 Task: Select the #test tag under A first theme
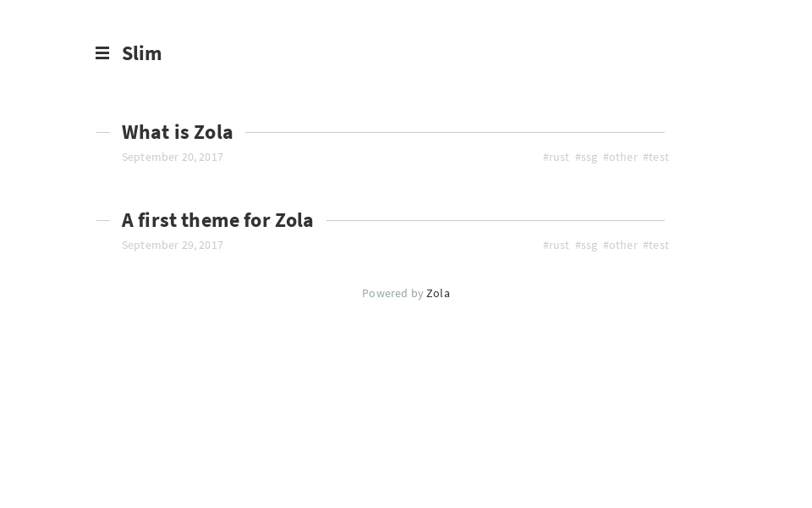pyautogui.click(x=656, y=245)
